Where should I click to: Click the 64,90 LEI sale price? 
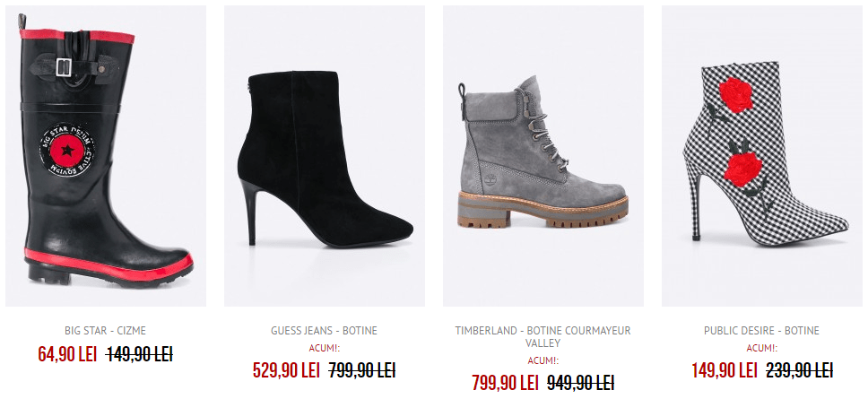(67, 354)
